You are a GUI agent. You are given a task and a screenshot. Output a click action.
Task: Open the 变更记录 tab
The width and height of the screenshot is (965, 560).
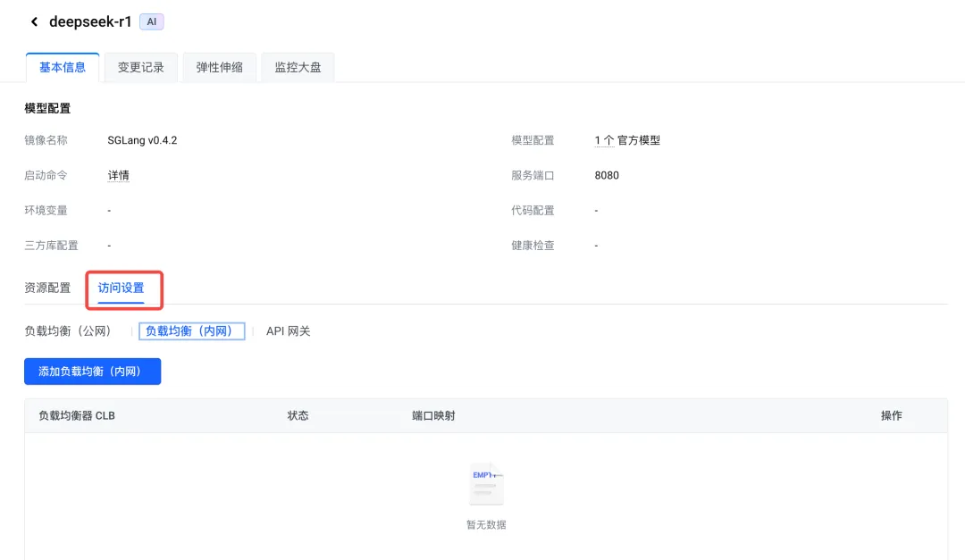[141, 68]
